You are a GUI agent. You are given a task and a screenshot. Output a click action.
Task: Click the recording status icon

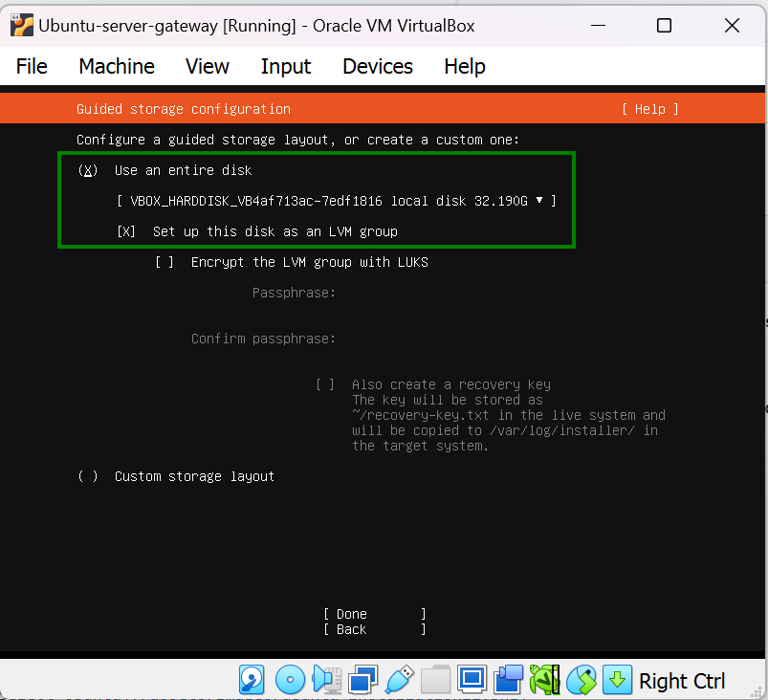pyautogui.click(x=508, y=679)
